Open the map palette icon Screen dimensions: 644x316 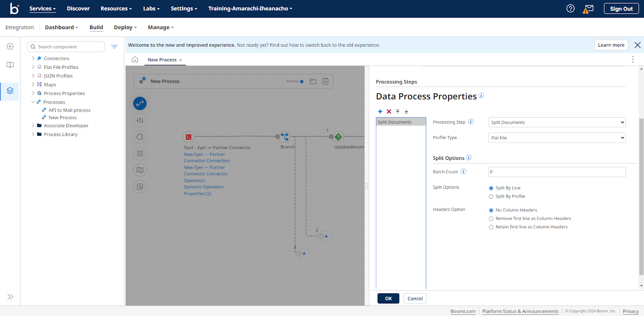point(140,170)
